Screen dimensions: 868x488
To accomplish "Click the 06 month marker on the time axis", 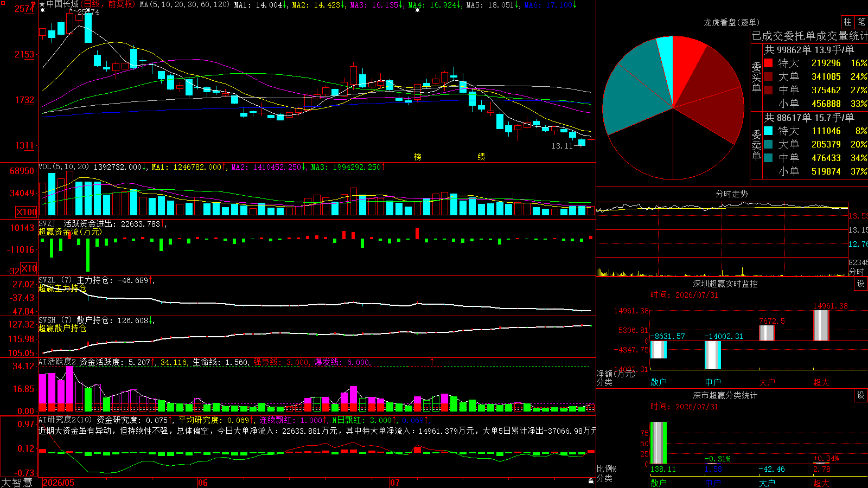I will pyautogui.click(x=202, y=483).
